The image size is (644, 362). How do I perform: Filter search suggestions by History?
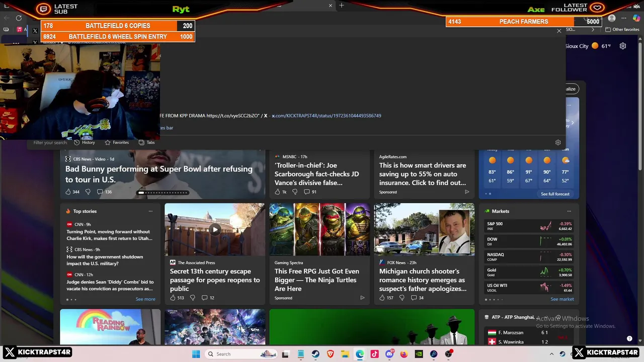(x=84, y=142)
